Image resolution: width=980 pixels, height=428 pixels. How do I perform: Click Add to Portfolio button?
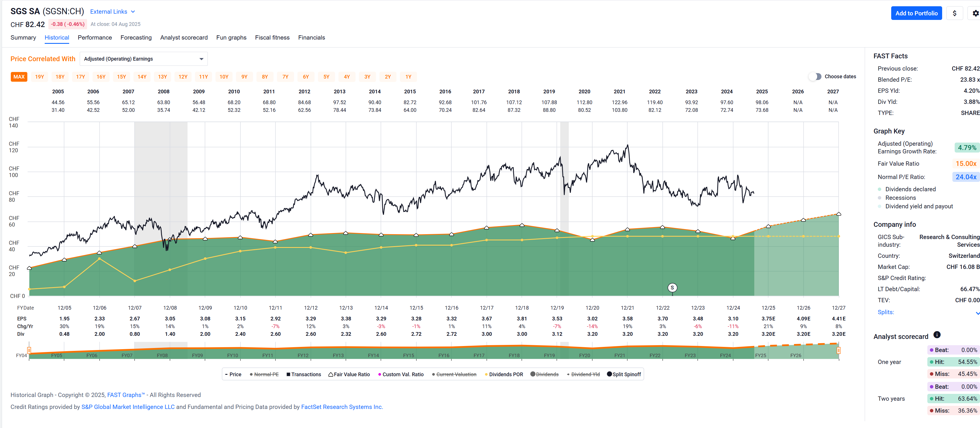pos(916,13)
